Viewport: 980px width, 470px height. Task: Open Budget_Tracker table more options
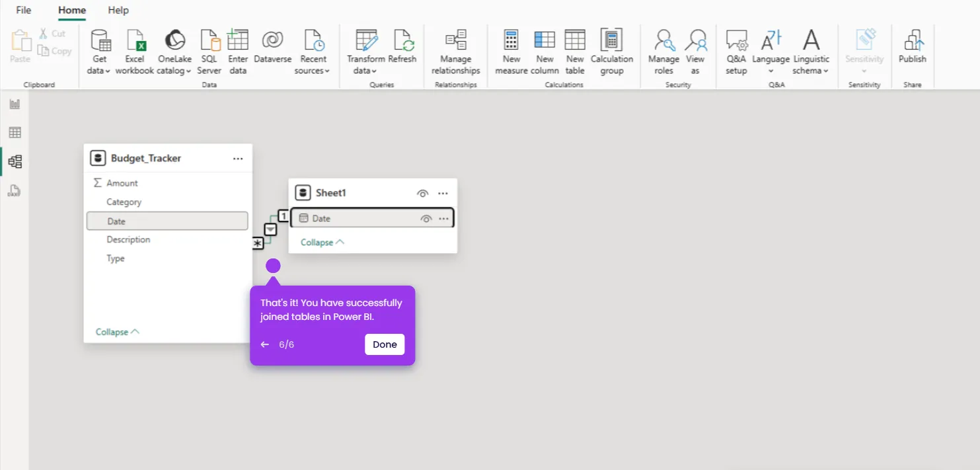(238, 159)
